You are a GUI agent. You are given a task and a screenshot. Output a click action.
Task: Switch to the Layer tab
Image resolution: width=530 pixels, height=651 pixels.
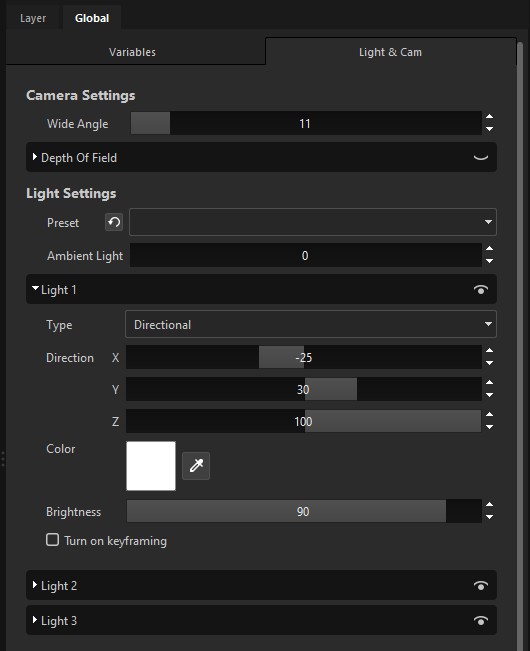coord(33,18)
